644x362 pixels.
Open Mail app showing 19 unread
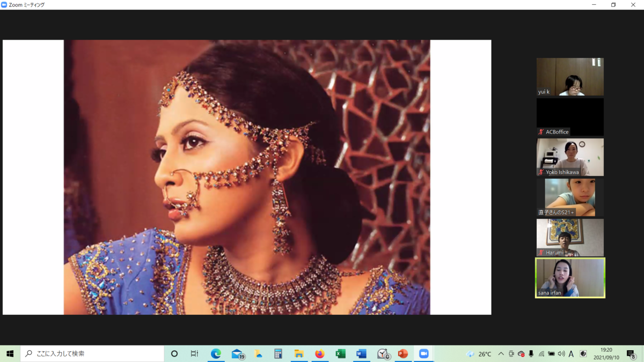(238, 354)
